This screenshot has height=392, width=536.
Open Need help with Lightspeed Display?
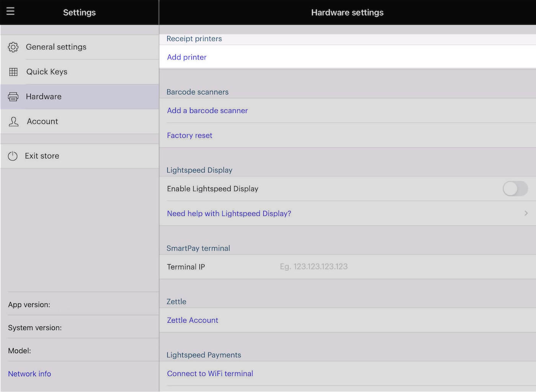(x=229, y=214)
